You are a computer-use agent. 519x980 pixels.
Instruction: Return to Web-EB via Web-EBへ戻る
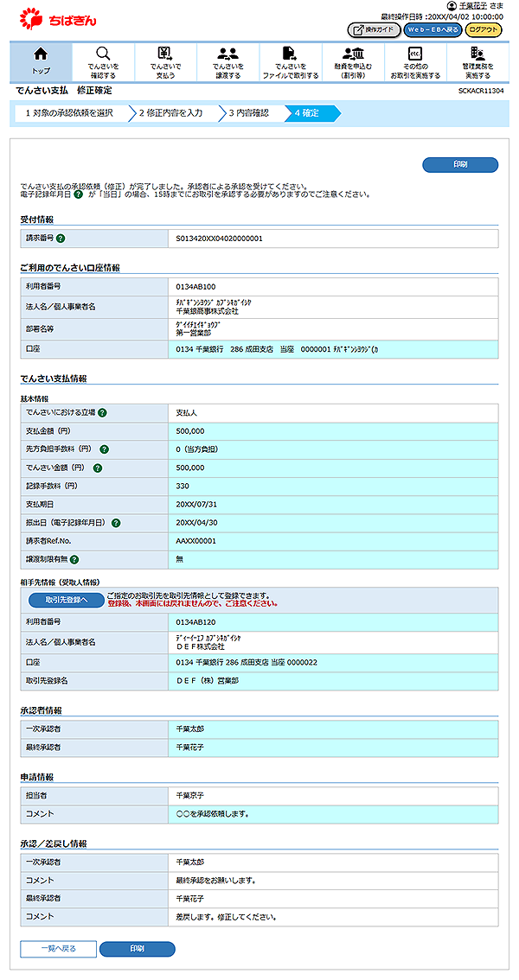click(x=432, y=29)
